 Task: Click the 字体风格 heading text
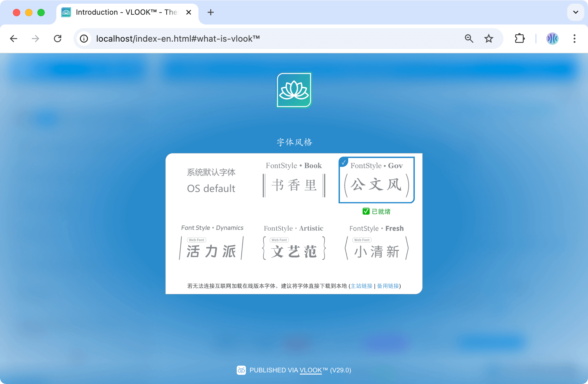click(294, 142)
